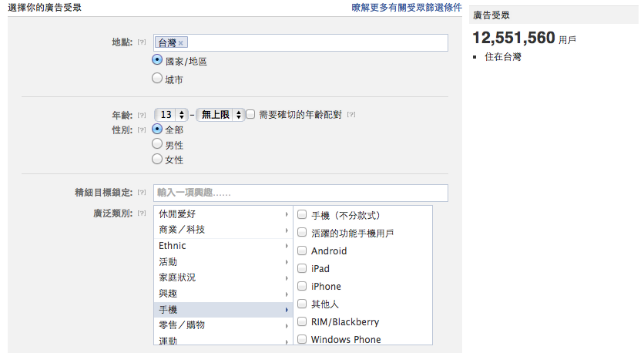
Task: Open the help tooltip next to 性別
Action: coord(142,129)
